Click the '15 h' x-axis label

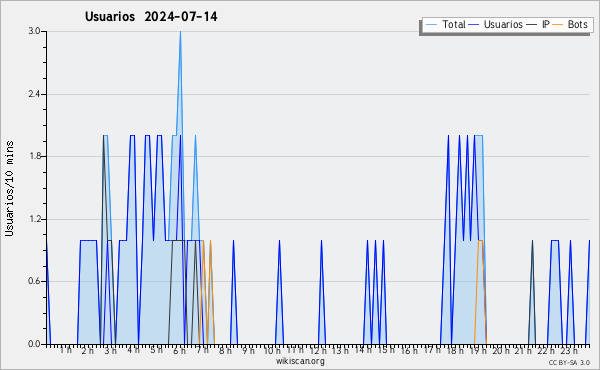point(386,350)
